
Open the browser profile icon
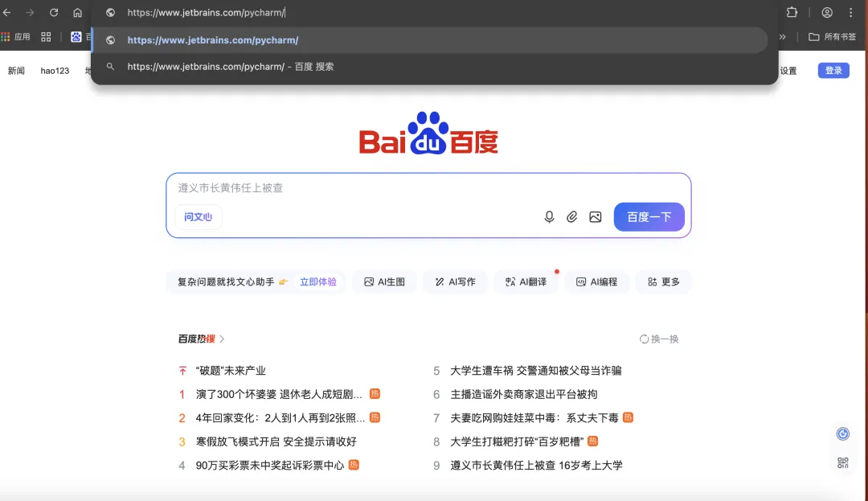827,12
